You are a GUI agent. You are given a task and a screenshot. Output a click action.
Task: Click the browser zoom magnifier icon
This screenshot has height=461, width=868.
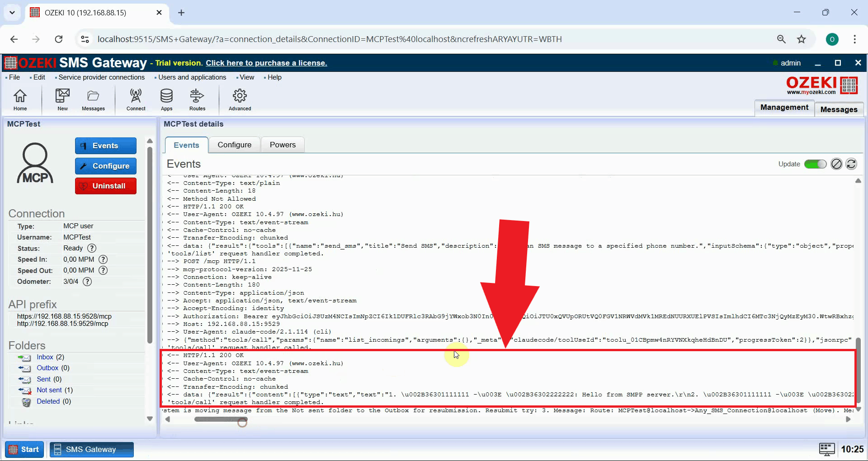(781, 39)
